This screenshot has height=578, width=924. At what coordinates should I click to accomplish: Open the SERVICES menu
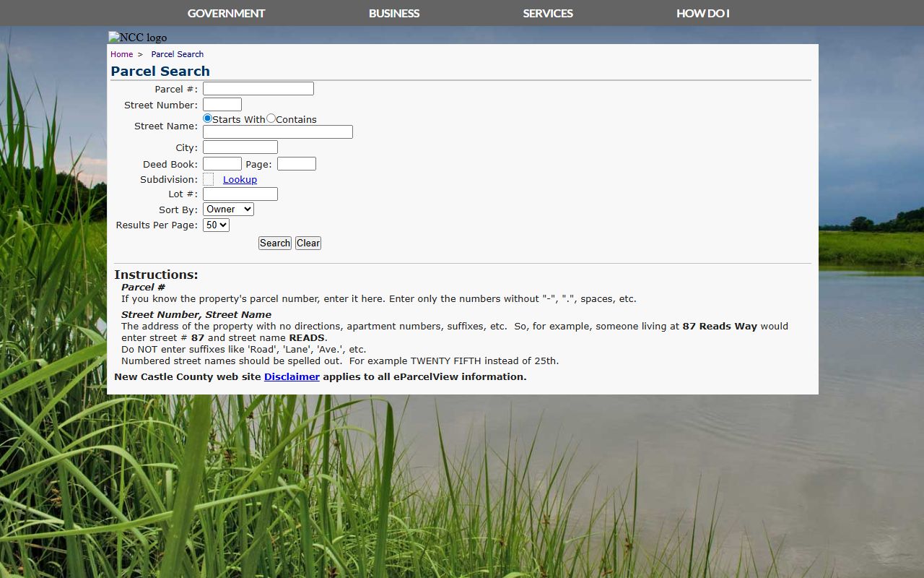548,13
